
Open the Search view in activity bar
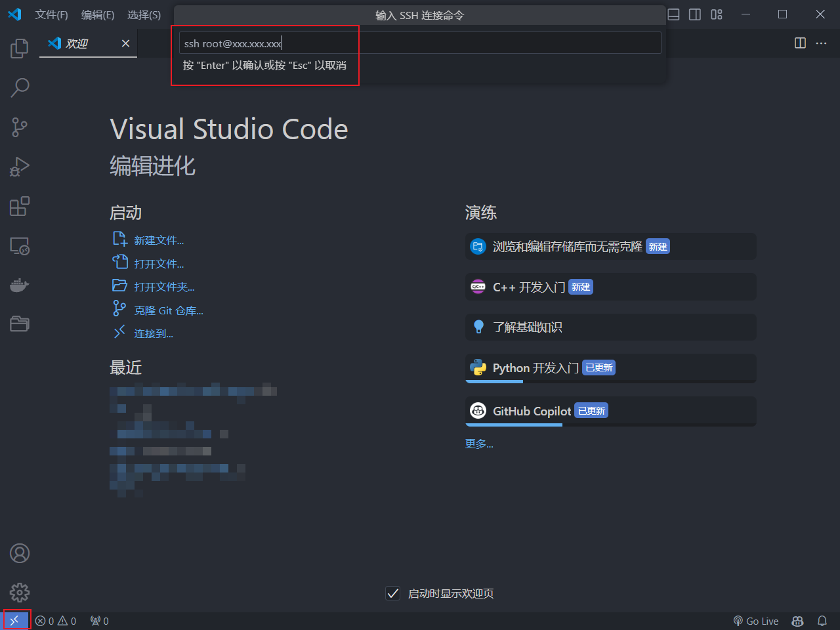(x=20, y=87)
